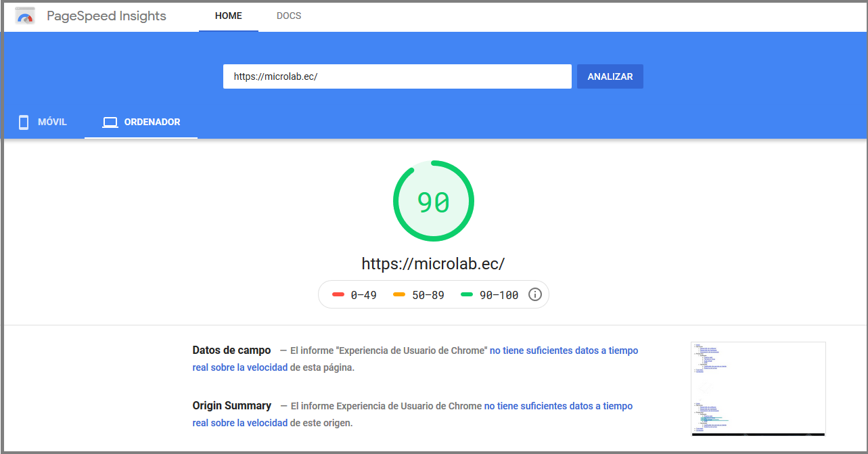Viewport: 868px width, 454px height.
Task: Open the score range info icon
Action: pos(535,294)
